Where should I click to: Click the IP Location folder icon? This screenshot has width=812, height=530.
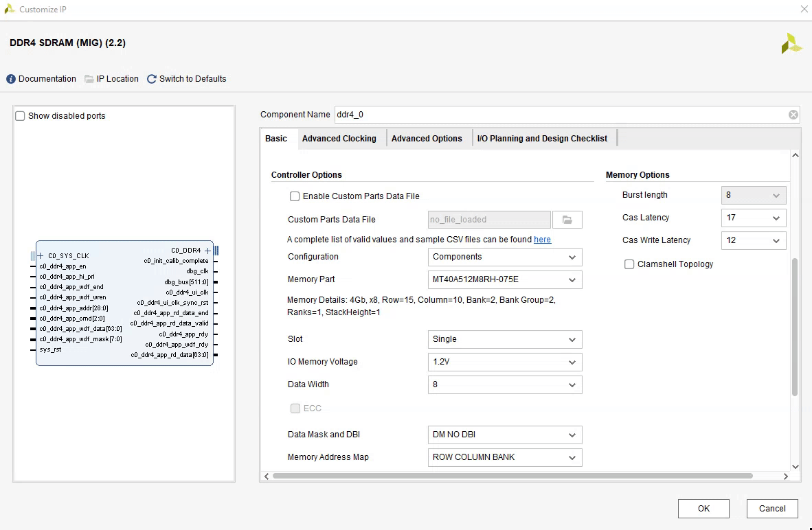click(89, 79)
